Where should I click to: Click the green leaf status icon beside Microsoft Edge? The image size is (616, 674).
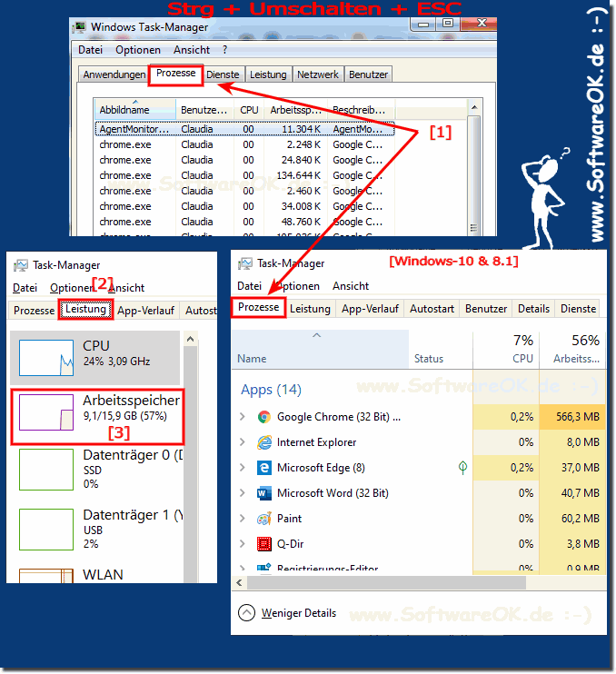pos(462,467)
